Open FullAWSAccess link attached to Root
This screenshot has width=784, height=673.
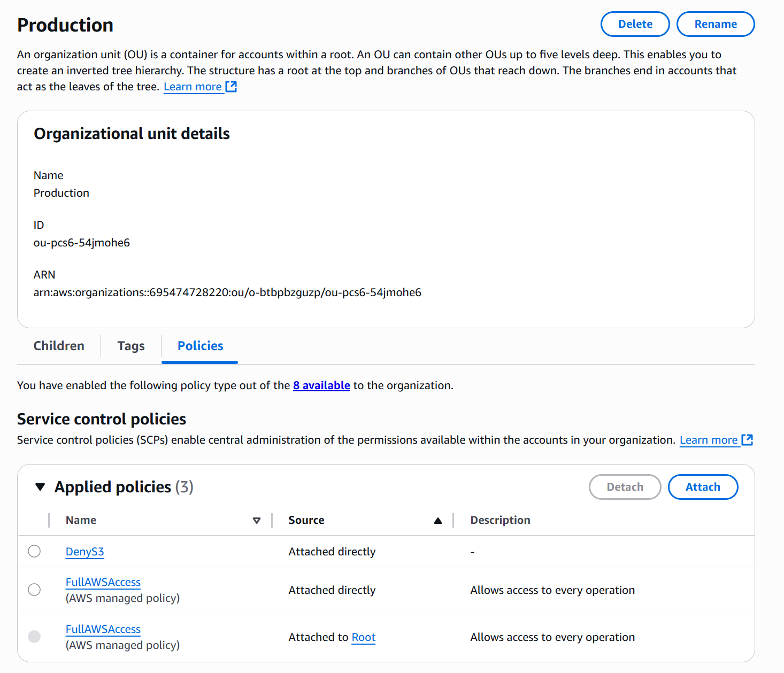[x=103, y=629]
